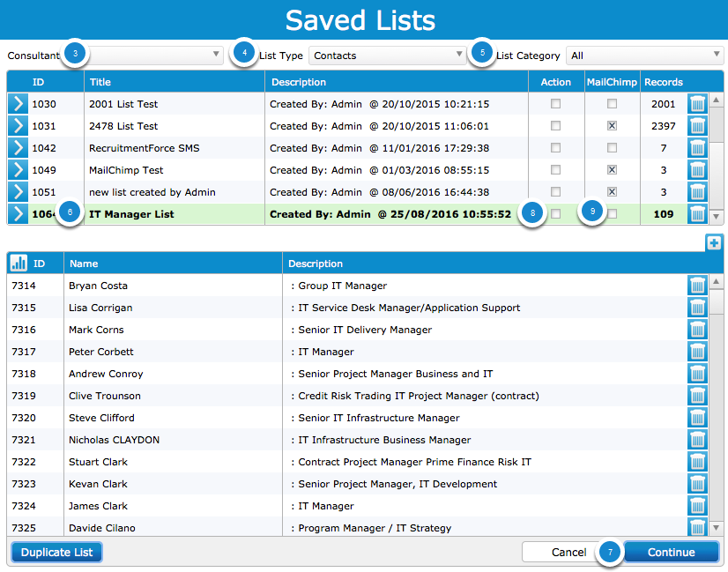Delete the 2001 List Test list

tap(697, 103)
